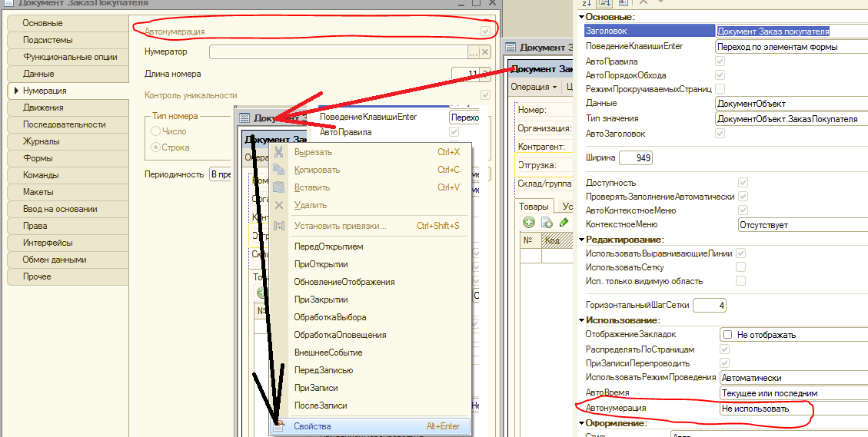Click the alphabetical sort icon in properties toolbar

point(587,3)
